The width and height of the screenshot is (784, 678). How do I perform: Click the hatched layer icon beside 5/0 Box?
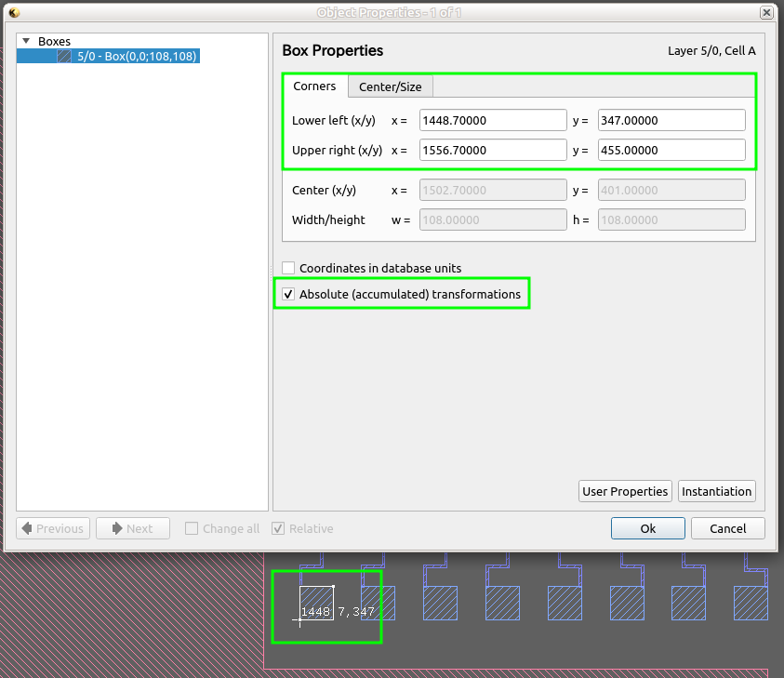click(x=64, y=57)
